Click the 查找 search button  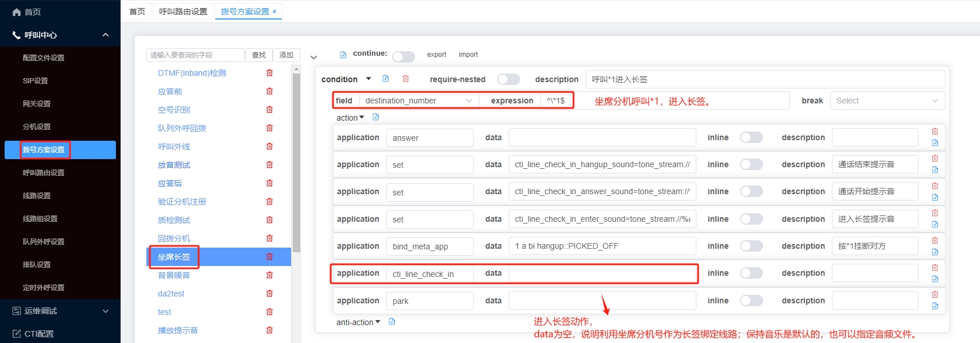click(x=259, y=55)
